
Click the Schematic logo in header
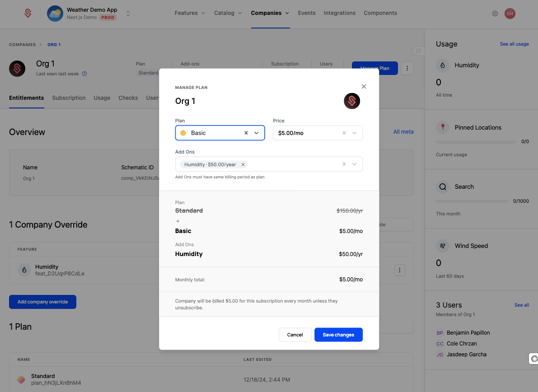[x=28, y=14]
